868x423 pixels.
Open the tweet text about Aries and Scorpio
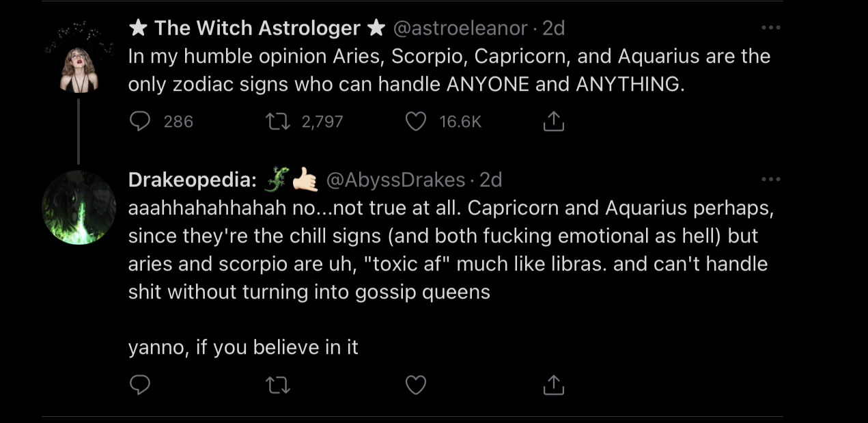[449, 70]
